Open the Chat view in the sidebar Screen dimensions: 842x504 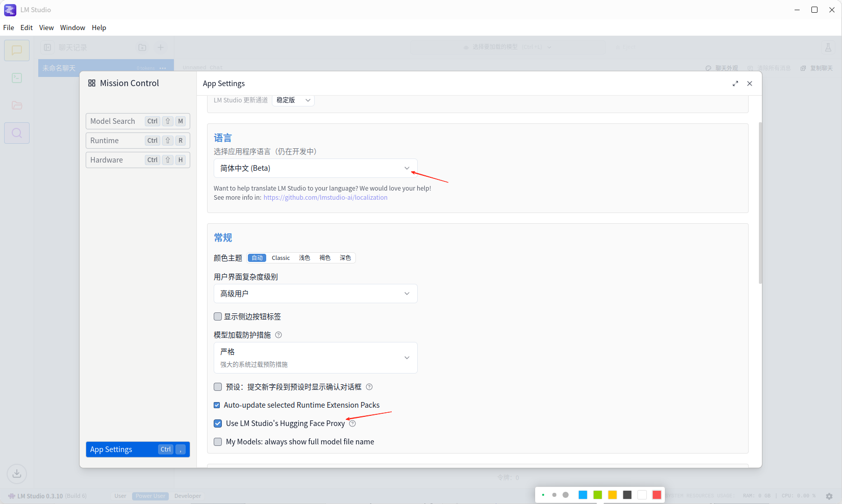coord(17,50)
